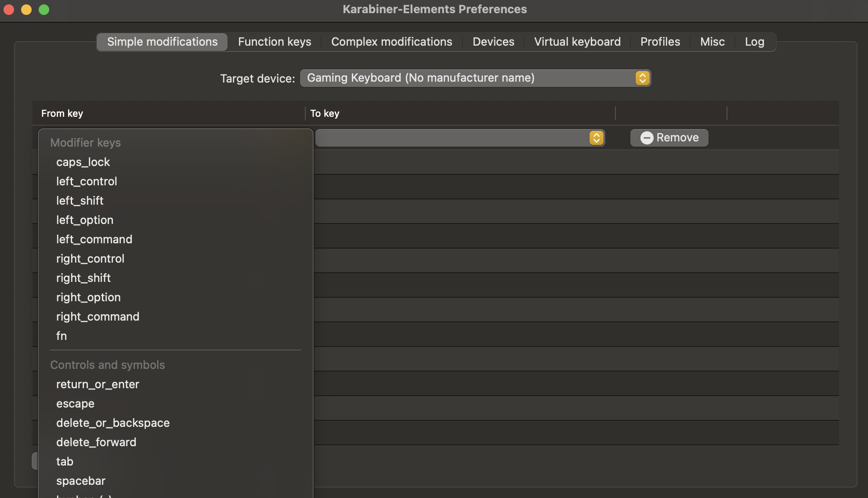This screenshot has height=498, width=868.
Task: Go to the Devices tab
Action: (493, 42)
